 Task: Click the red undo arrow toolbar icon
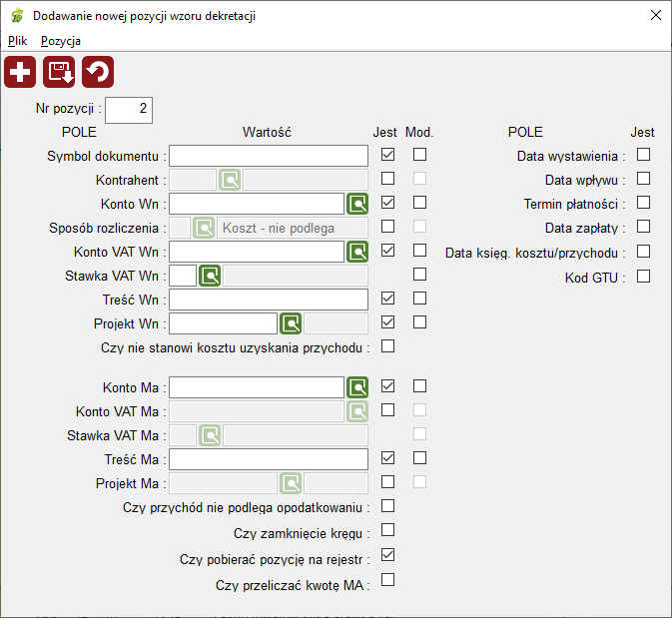tap(98, 72)
